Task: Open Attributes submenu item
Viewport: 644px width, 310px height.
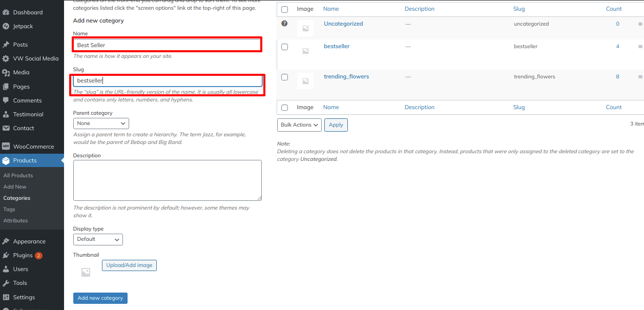Action: (x=15, y=221)
